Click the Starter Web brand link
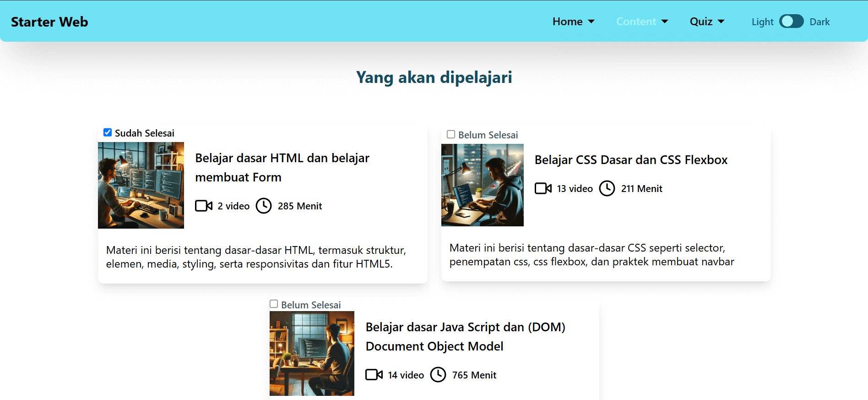 [x=49, y=22]
